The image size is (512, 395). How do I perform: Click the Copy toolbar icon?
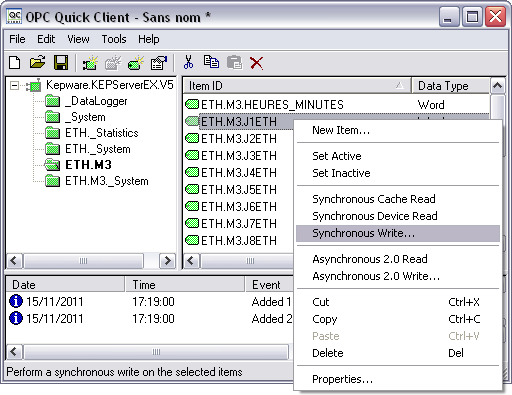(x=211, y=62)
